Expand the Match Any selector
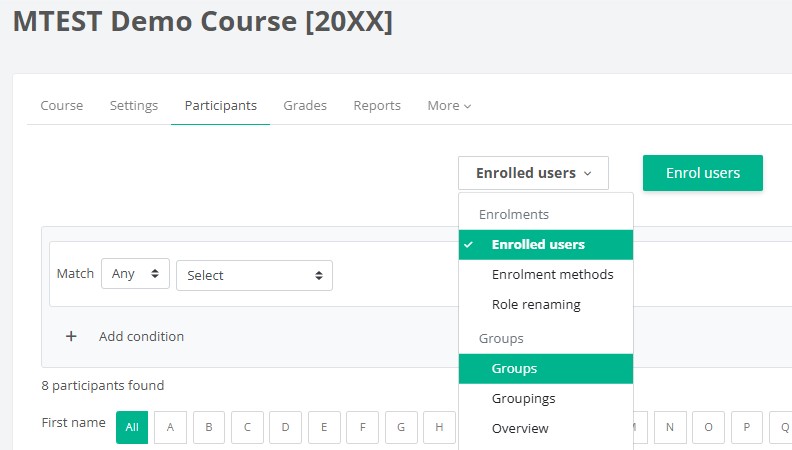The width and height of the screenshot is (792, 450). (x=136, y=274)
